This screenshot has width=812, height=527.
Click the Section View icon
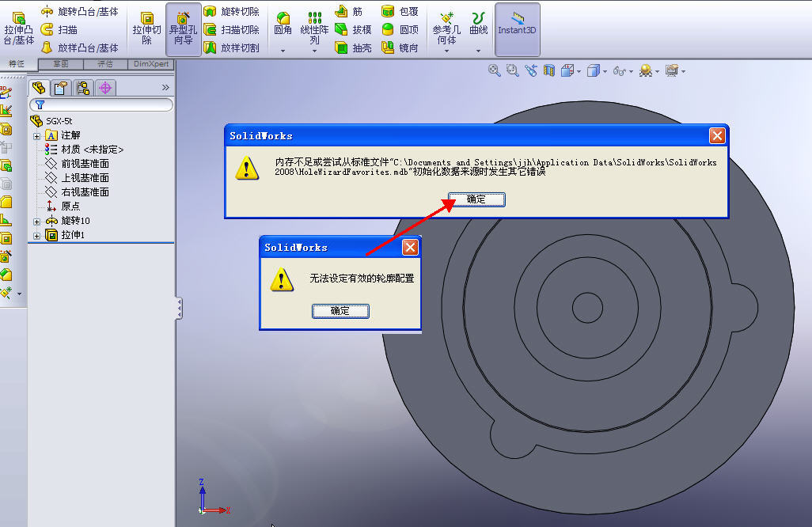(548, 70)
